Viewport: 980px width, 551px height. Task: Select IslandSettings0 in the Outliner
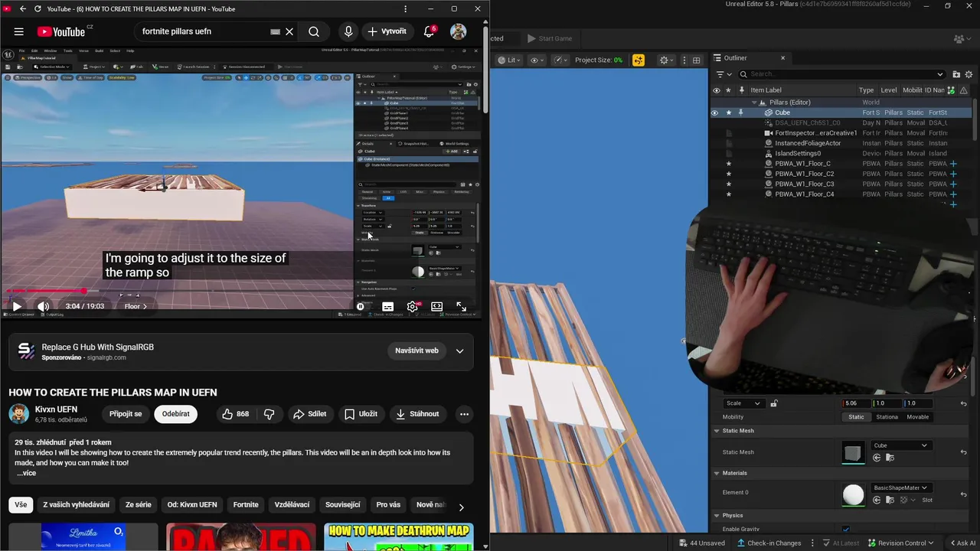click(797, 153)
